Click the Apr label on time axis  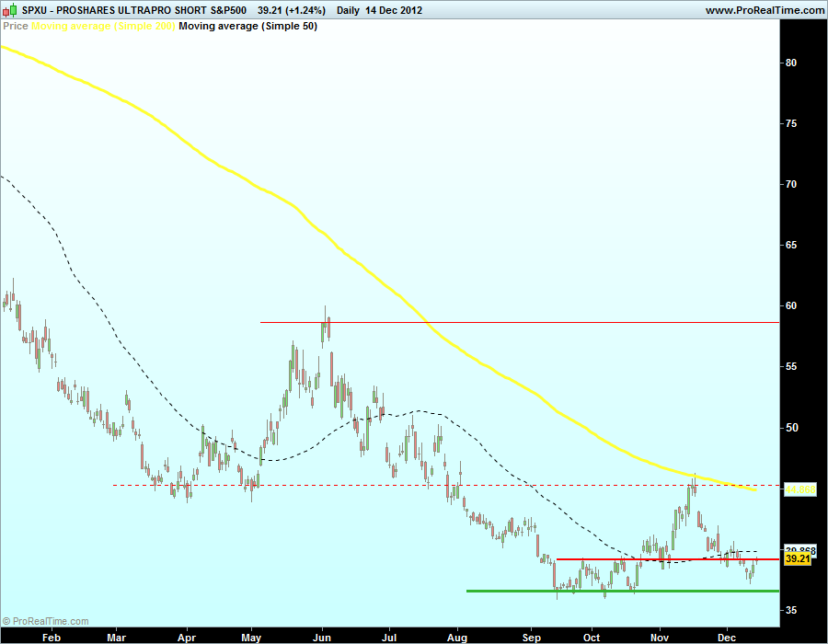pyautogui.click(x=187, y=638)
